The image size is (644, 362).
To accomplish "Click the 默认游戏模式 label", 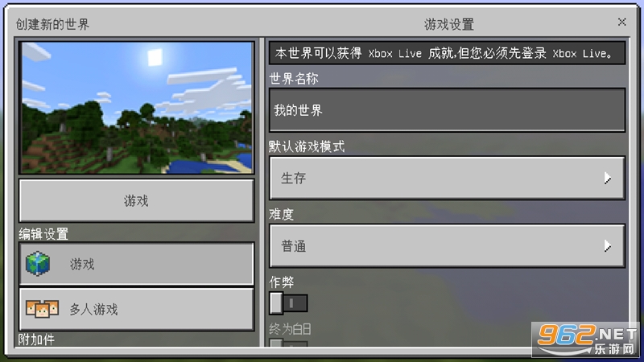I will (x=307, y=146).
